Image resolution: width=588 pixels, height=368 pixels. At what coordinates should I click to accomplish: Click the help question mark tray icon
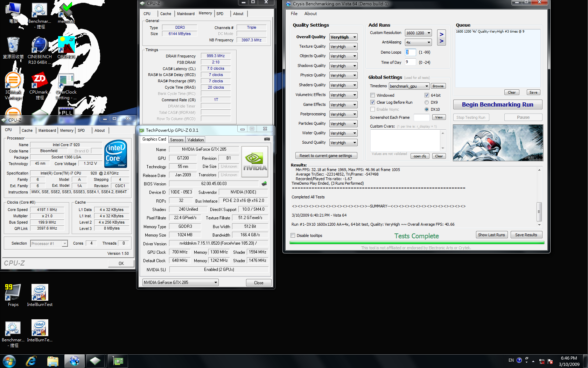519,360
